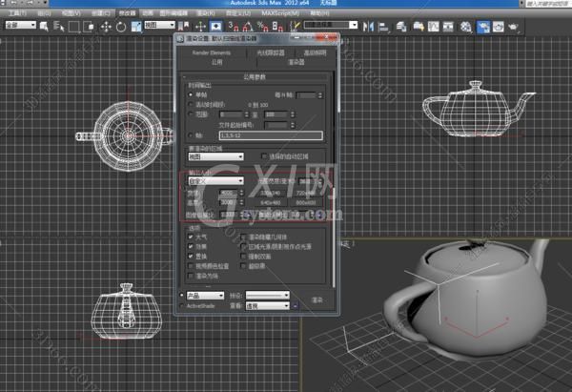Open the Curve Editor

click(434, 27)
